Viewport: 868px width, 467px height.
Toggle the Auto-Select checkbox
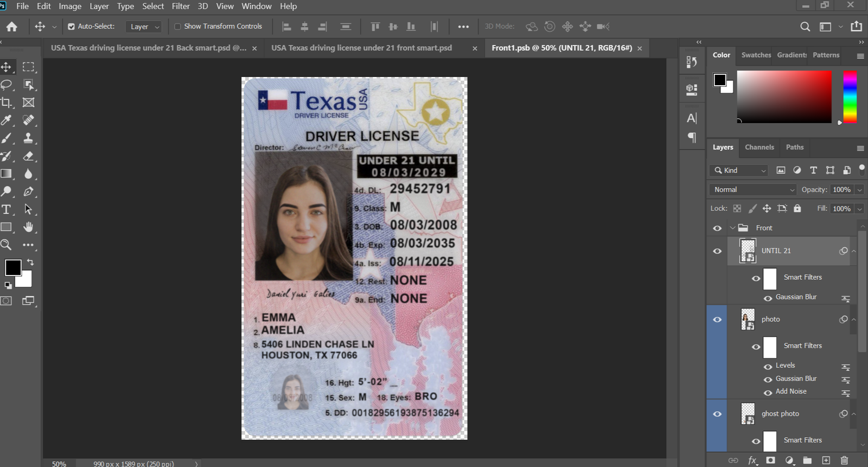coord(71,27)
